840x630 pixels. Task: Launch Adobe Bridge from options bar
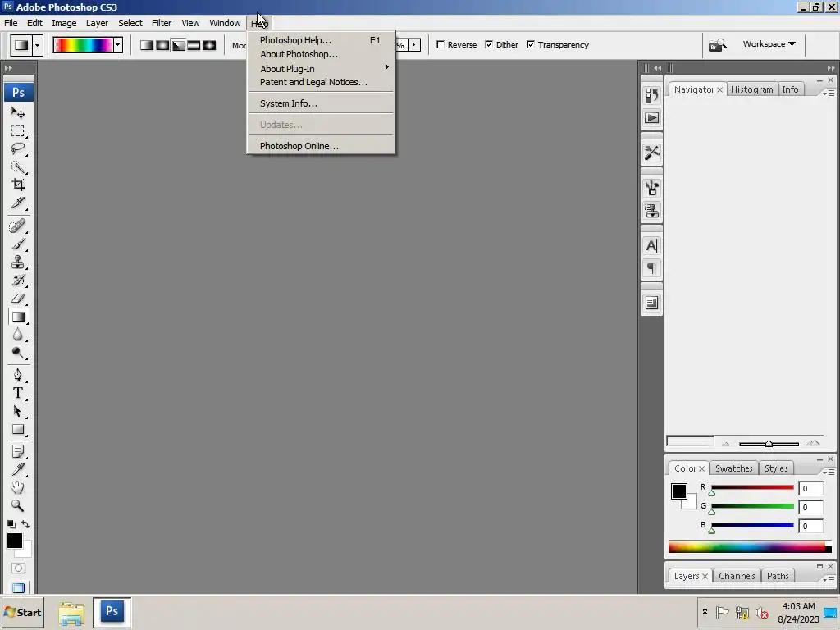coord(717,45)
